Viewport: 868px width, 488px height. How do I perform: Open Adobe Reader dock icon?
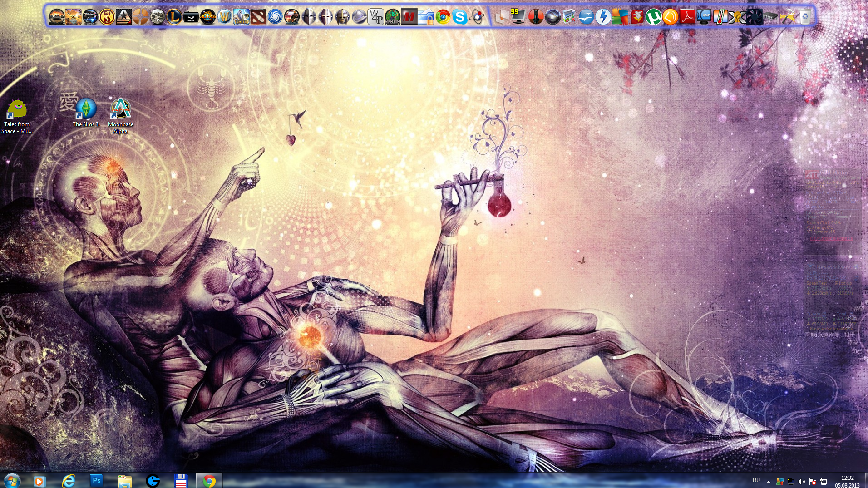687,17
